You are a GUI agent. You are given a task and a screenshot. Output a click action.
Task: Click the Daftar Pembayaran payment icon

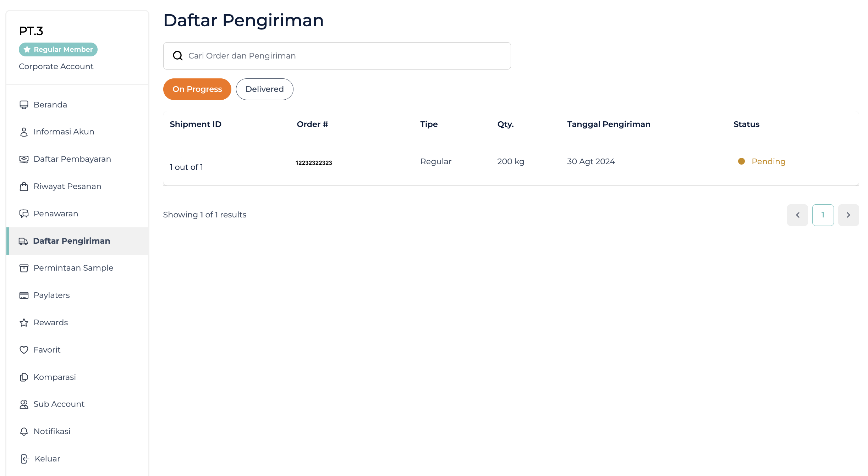(23, 159)
